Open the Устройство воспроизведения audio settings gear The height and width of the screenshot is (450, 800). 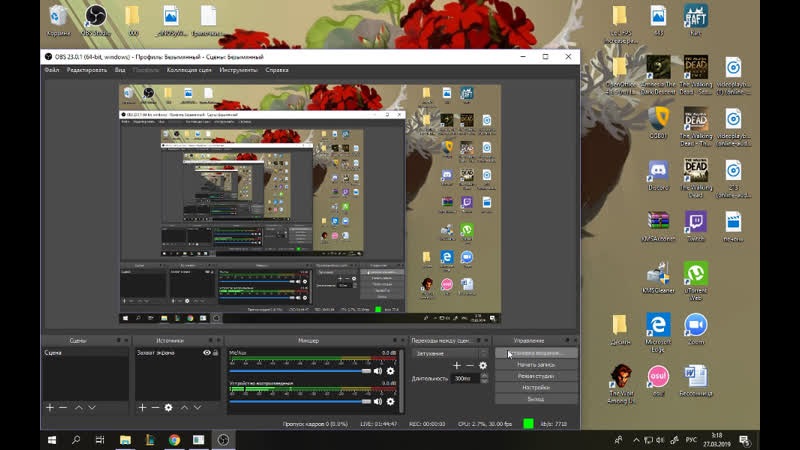click(x=390, y=402)
